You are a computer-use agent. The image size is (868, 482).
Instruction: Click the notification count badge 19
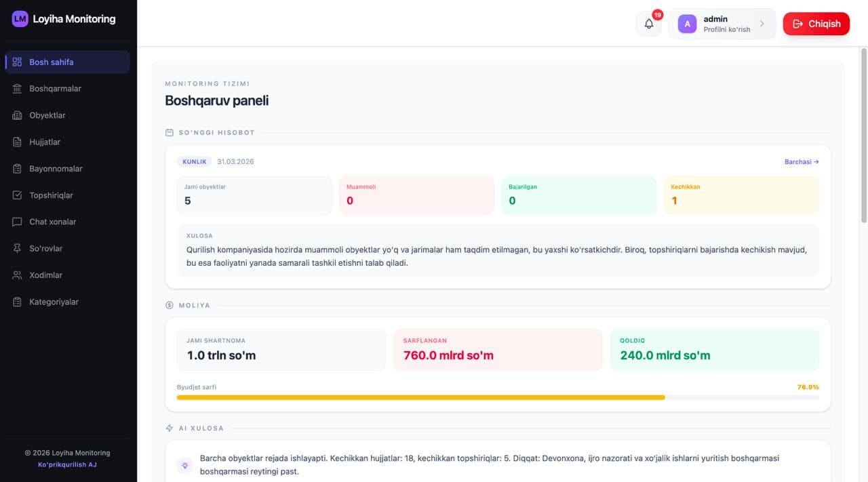click(x=657, y=15)
